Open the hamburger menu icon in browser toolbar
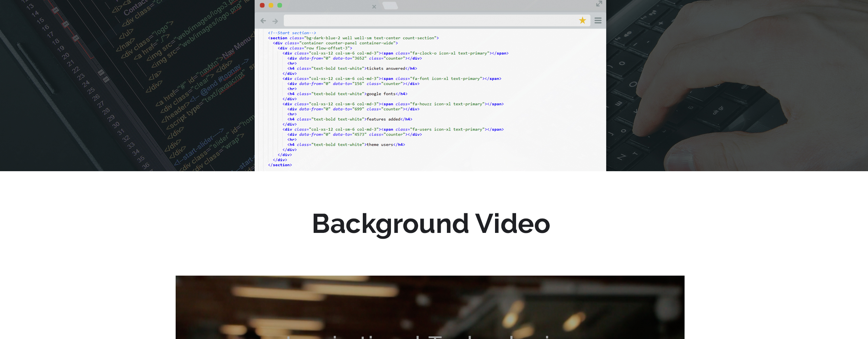This screenshot has width=868, height=339. [x=598, y=21]
